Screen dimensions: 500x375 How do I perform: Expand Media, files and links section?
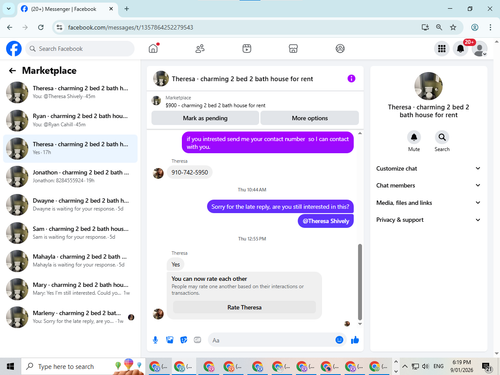pyautogui.click(x=429, y=203)
